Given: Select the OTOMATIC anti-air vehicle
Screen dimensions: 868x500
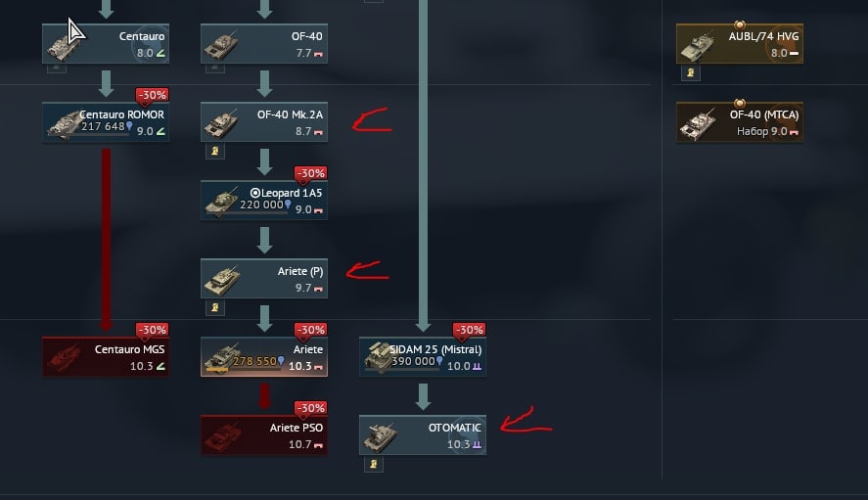Looking at the screenshot, I should 423,435.
